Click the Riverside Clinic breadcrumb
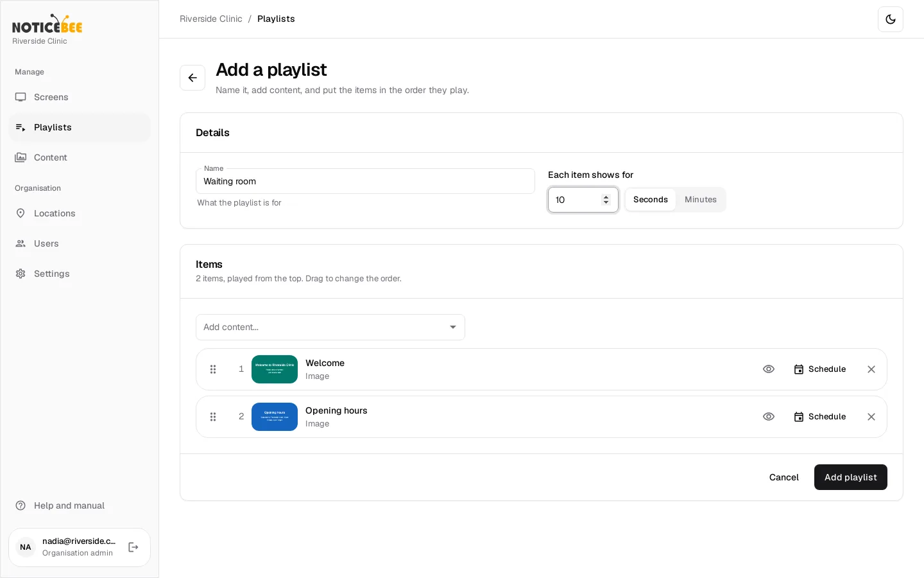Viewport: 924px width, 578px height. 211,19
